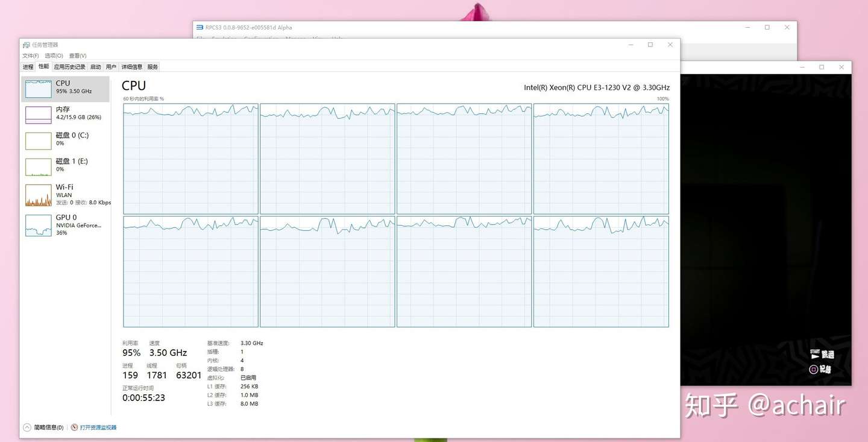Open the 选项(O) menu
This screenshot has height=442, width=868.
(x=53, y=55)
